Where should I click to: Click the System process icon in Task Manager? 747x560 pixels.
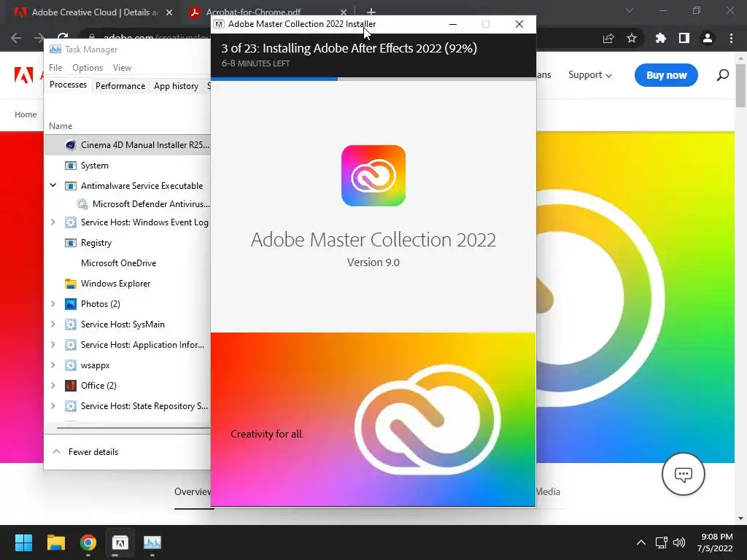click(x=71, y=166)
